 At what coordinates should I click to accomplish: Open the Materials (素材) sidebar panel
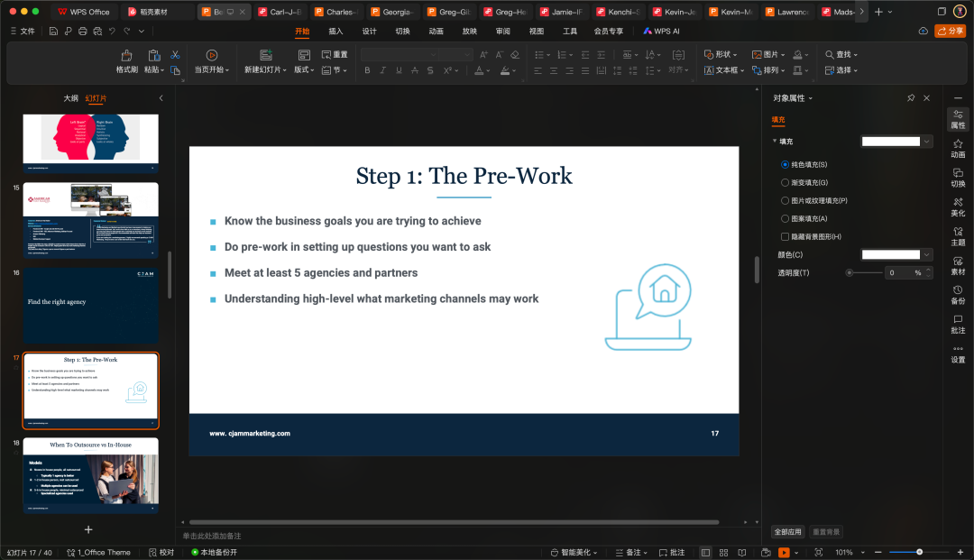coord(958,266)
